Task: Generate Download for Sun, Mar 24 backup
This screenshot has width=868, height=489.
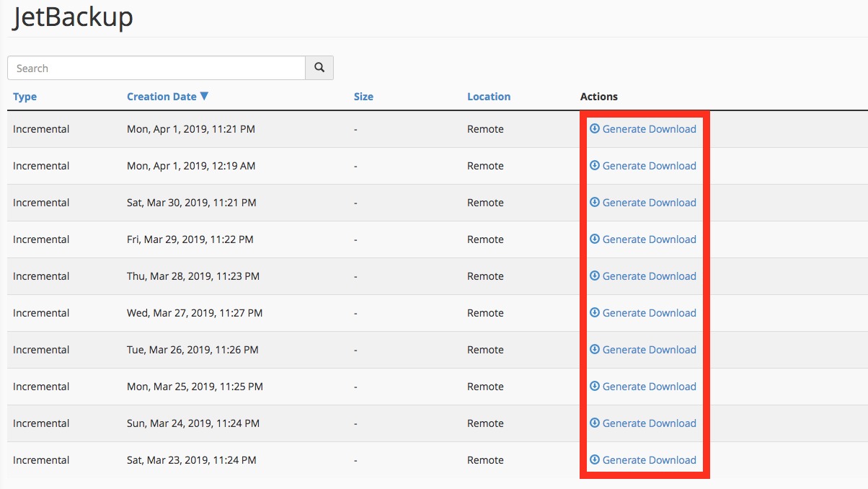Action: 650,423
